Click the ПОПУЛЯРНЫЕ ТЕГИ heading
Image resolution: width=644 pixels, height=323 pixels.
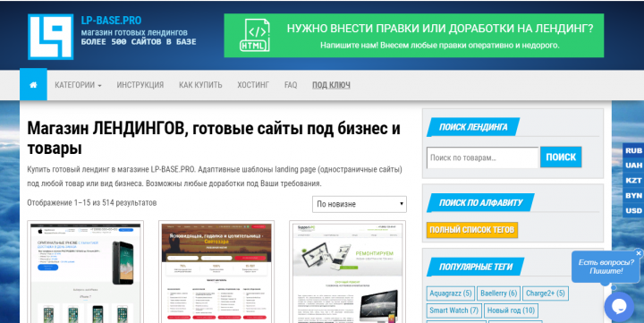coord(476,267)
